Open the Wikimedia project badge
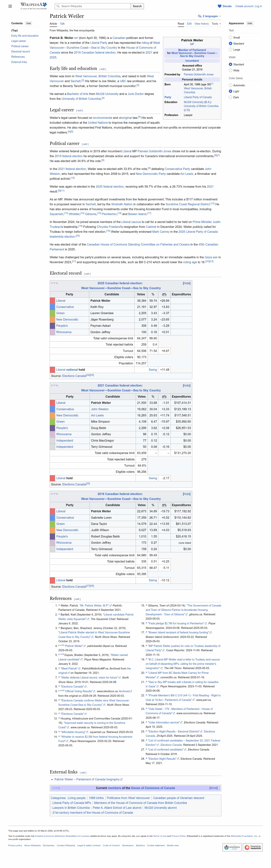The image size is (271, 868). 232,847
